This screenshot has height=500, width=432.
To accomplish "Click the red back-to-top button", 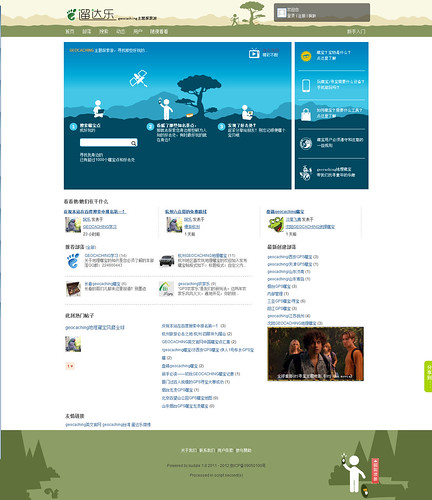I will tap(375, 470).
